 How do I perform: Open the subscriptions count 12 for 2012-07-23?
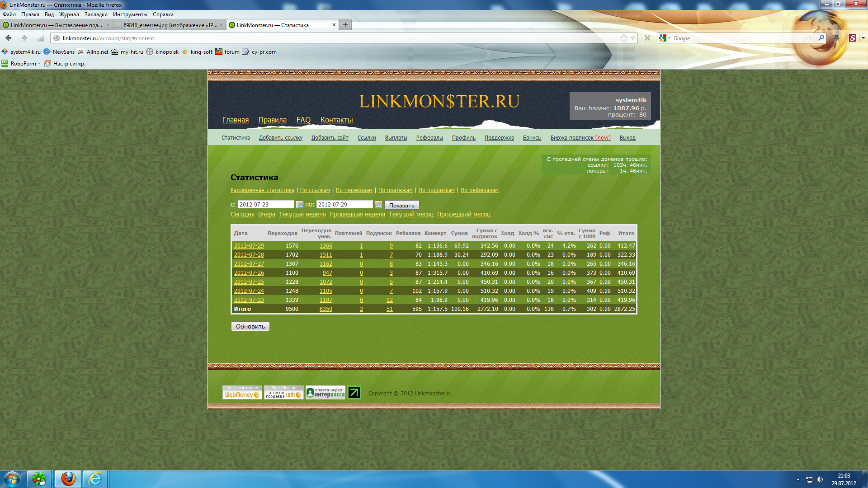[x=390, y=300]
